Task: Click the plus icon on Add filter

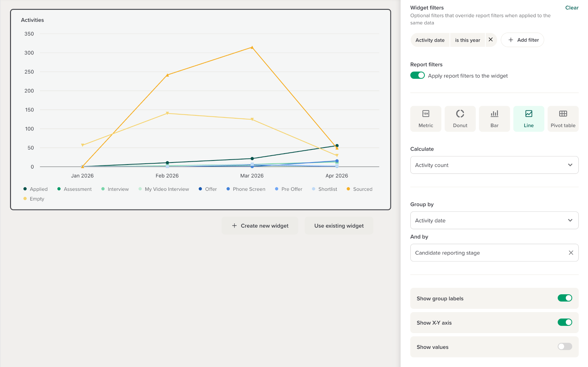Action: coord(511,40)
